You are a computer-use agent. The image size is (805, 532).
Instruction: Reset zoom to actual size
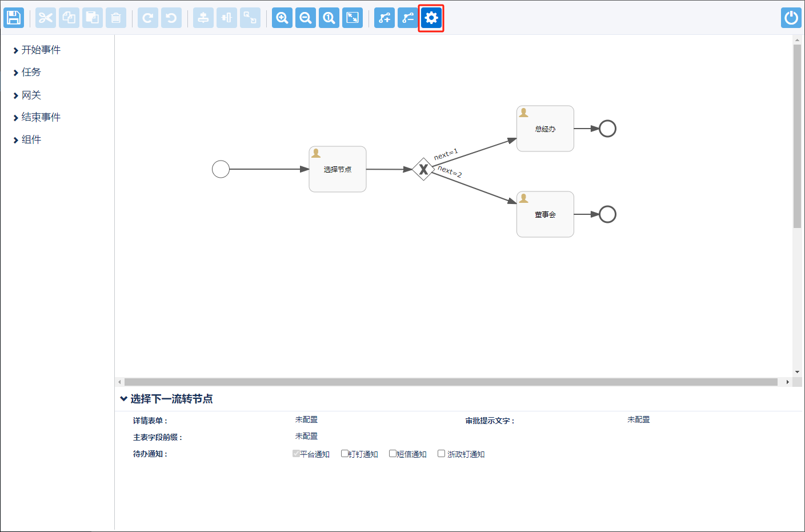coord(329,18)
